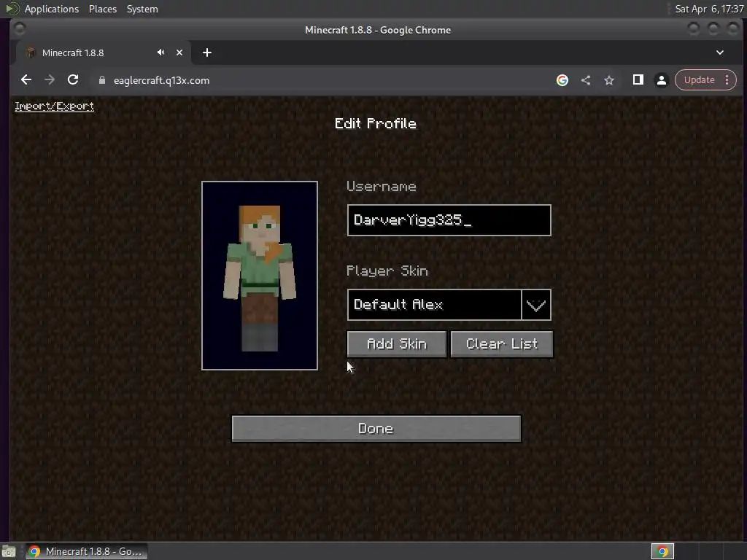Image resolution: width=747 pixels, height=560 pixels.
Task: Open the tab search chevron
Action: [720, 52]
